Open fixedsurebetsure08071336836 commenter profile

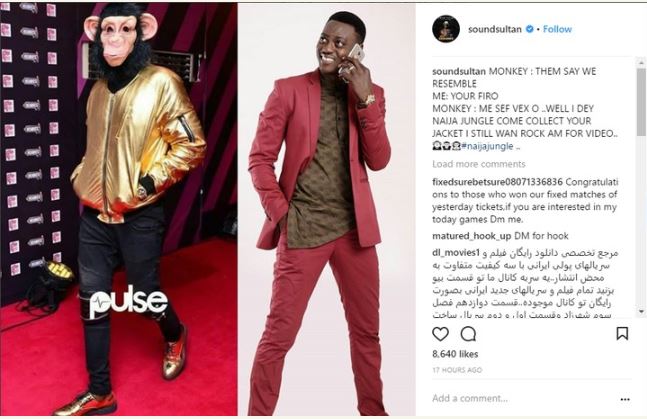coord(497,182)
